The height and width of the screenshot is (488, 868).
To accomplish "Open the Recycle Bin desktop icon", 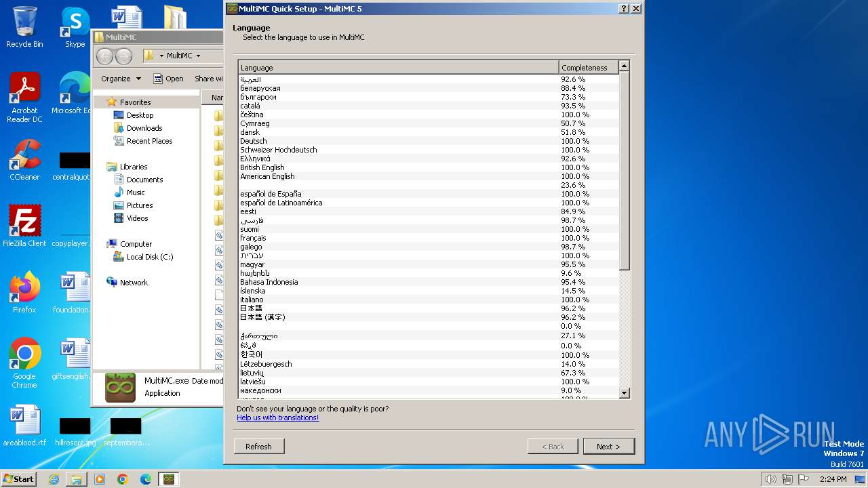I will [24, 27].
